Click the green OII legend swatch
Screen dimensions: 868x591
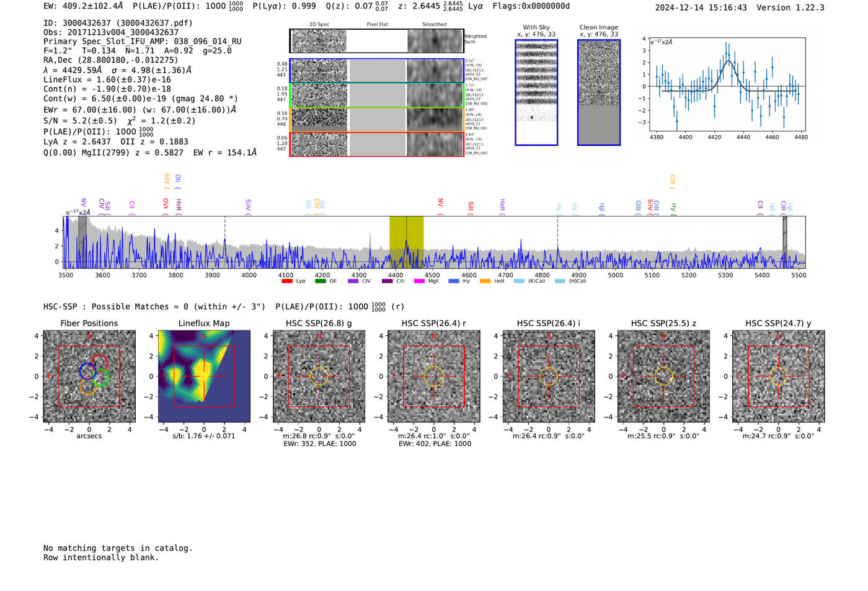pyautogui.click(x=320, y=281)
